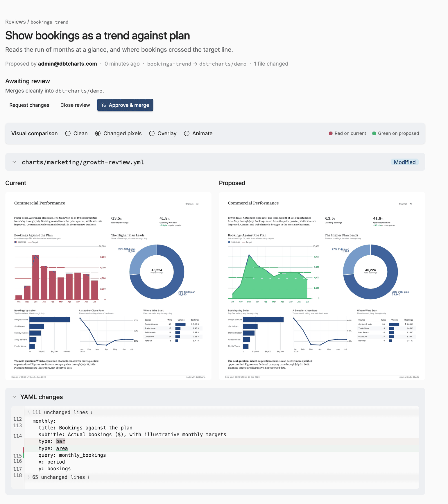
Task: Click the red swatch beside Red on current
Action: [x=331, y=133]
